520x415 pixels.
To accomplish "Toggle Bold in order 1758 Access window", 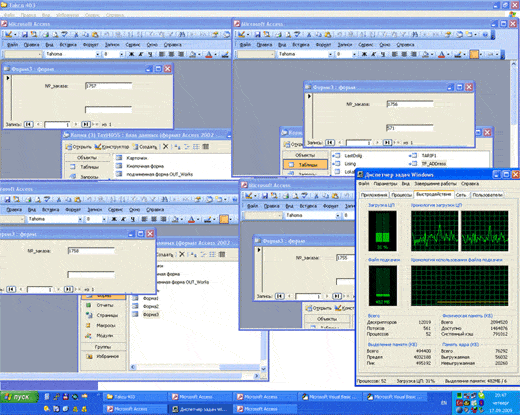I will coord(114,219).
